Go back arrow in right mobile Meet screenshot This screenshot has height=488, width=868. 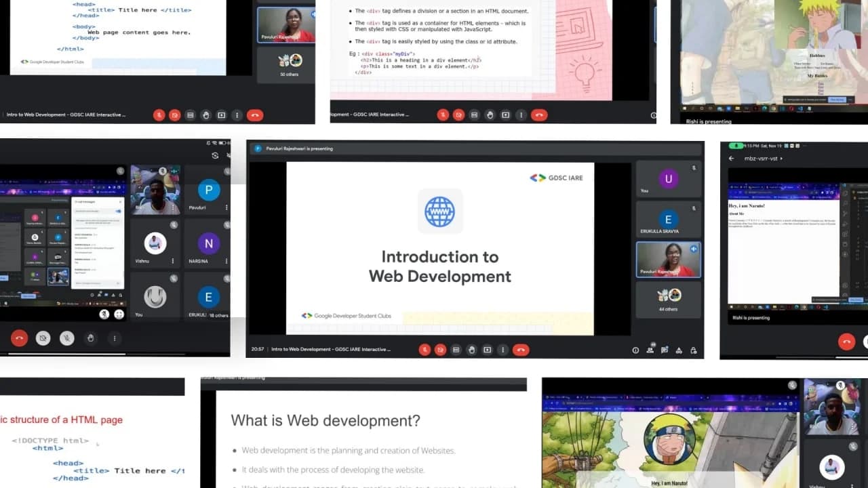731,159
